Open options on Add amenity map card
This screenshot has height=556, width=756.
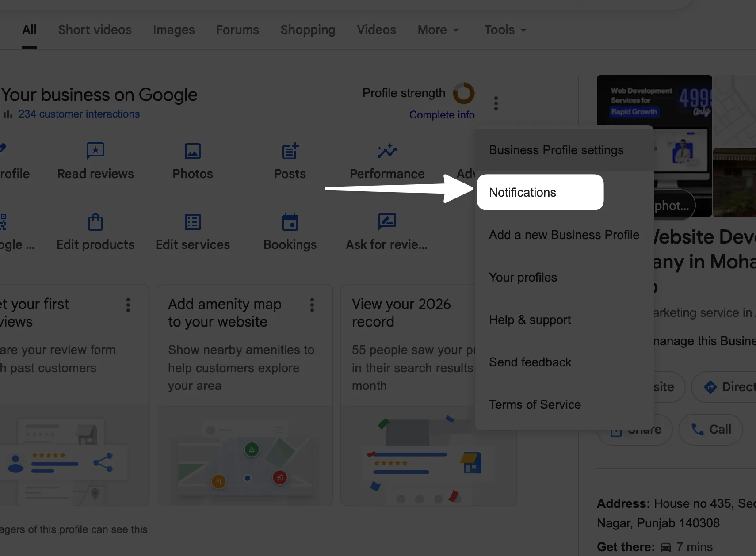(x=312, y=305)
